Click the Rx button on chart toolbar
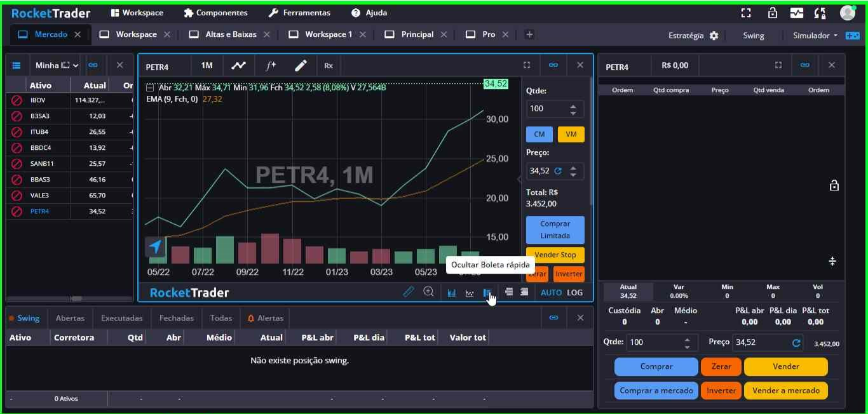This screenshot has height=414, width=868. pos(329,65)
